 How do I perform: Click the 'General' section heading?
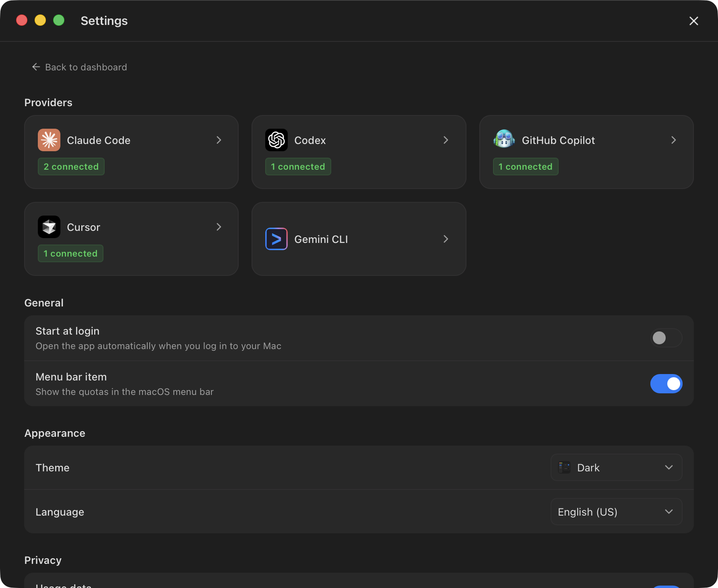tap(44, 303)
